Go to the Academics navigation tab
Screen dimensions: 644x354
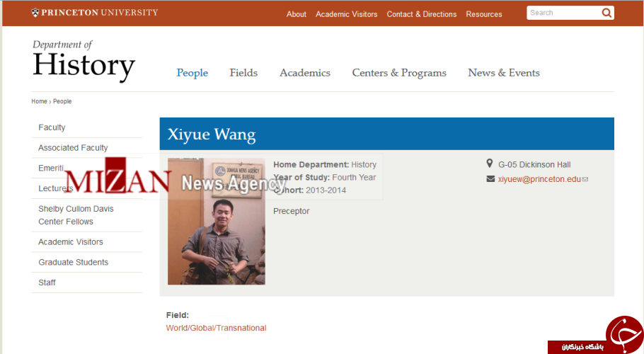305,73
